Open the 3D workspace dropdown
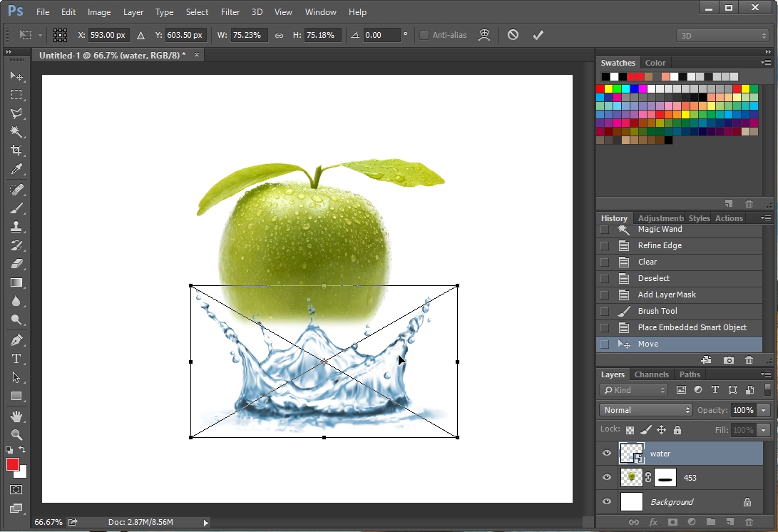The image size is (778, 532). coord(723,35)
